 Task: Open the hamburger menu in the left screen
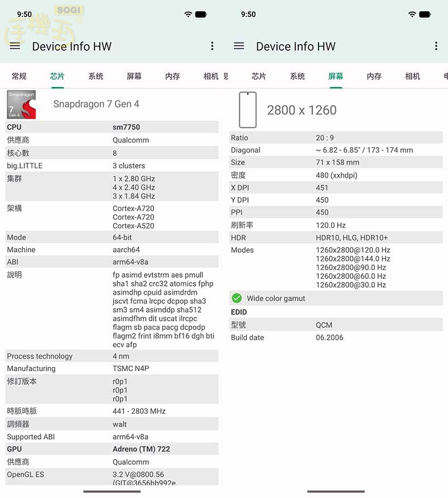[x=15, y=46]
